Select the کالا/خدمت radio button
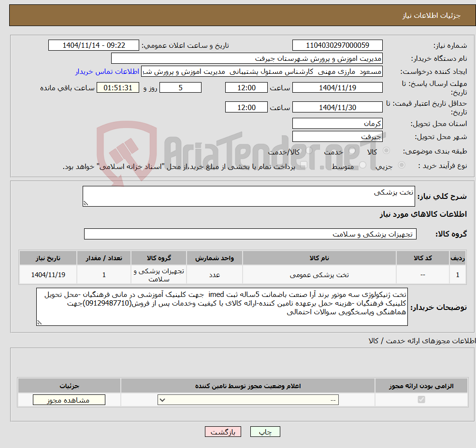Screen dimensions: 476x448 (x=309, y=151)
